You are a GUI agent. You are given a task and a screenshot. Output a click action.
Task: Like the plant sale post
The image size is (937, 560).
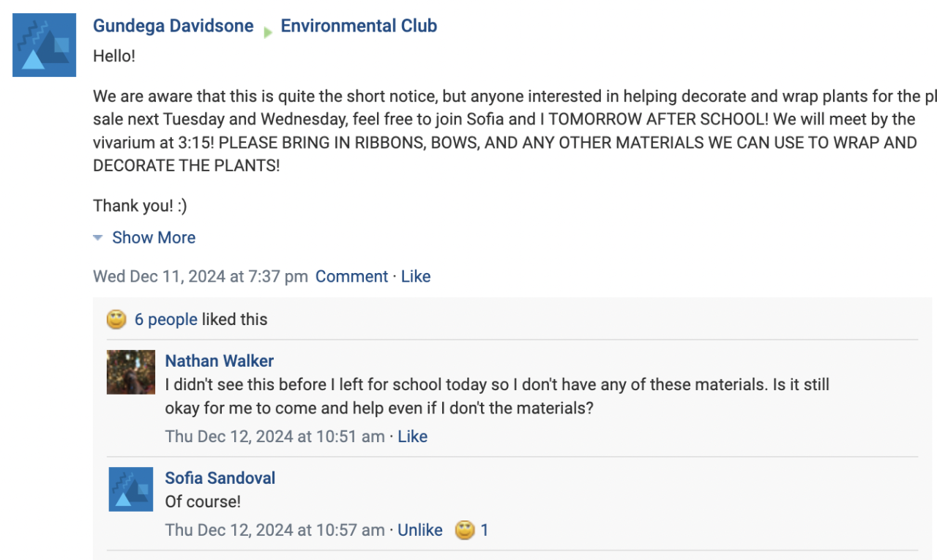[416, 277]
